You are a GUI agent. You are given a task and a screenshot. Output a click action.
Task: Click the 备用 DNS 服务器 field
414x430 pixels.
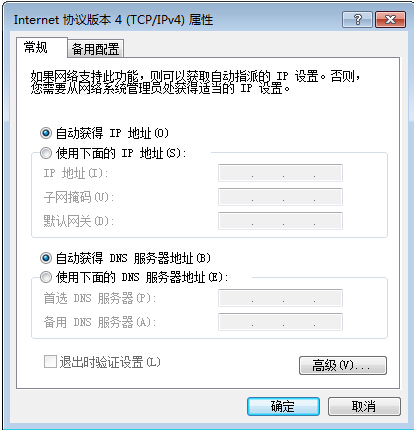pos(280,322)
